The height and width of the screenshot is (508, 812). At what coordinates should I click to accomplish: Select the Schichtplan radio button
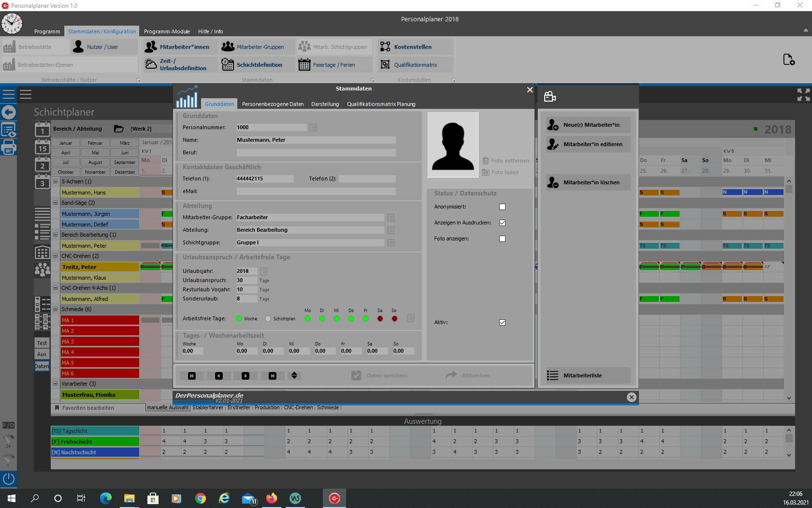(x=268, y=319)
